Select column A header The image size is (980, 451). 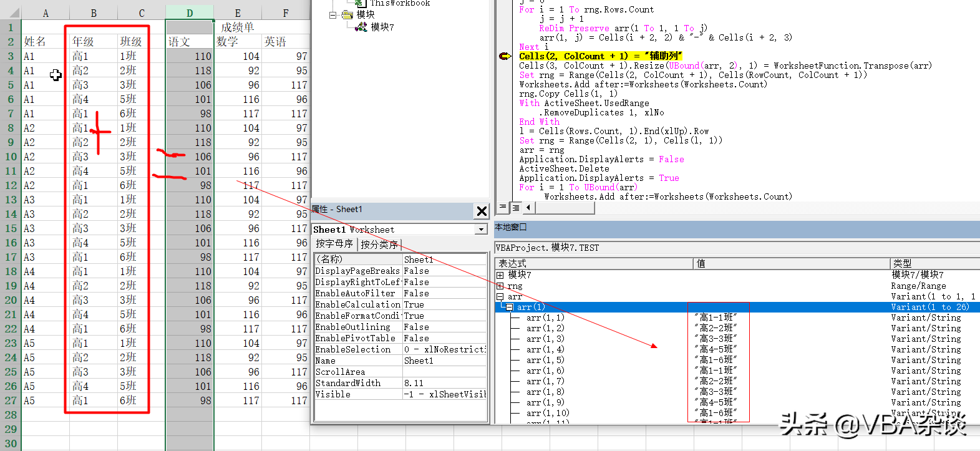46,12
